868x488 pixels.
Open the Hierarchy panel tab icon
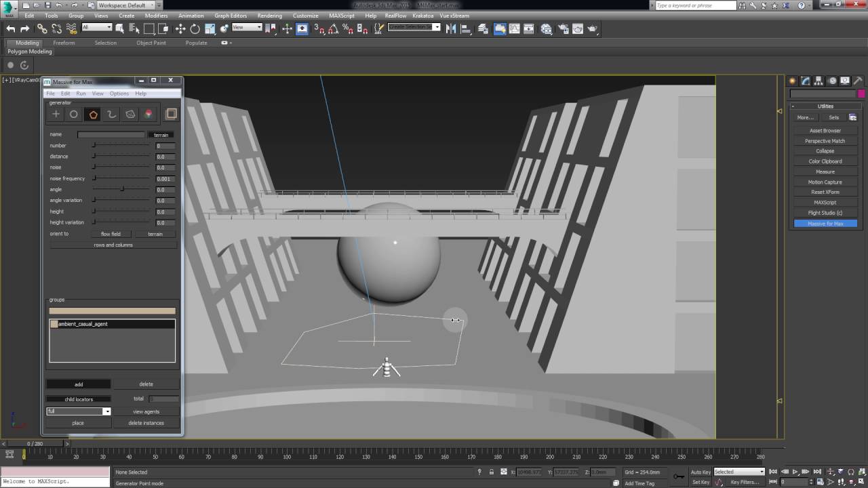click(818, 81)
